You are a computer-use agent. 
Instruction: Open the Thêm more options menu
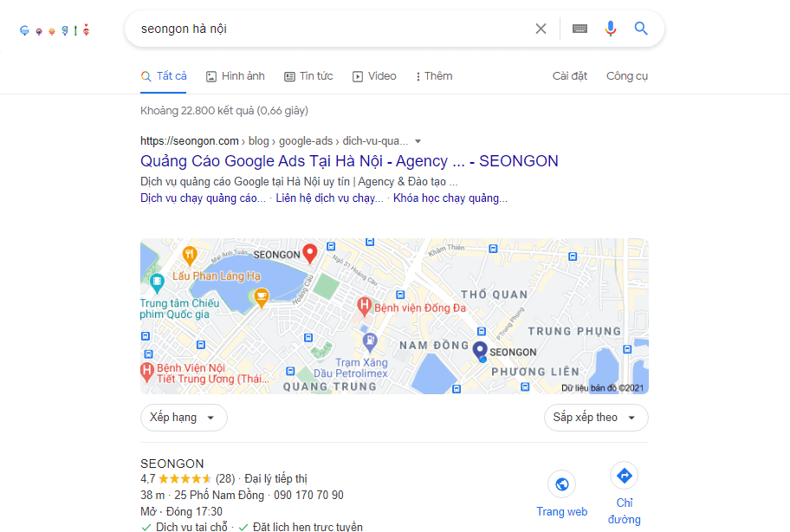click(434, 76)
